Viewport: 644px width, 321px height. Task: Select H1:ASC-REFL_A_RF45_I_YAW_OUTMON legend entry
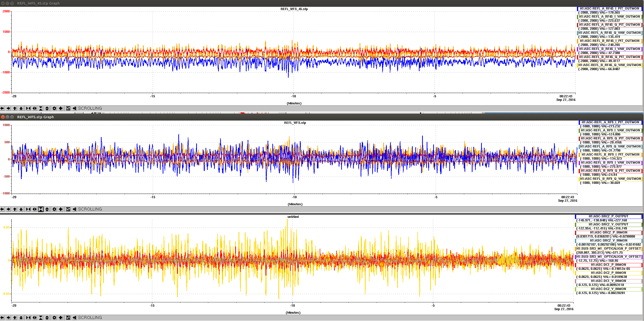(609, 17)
